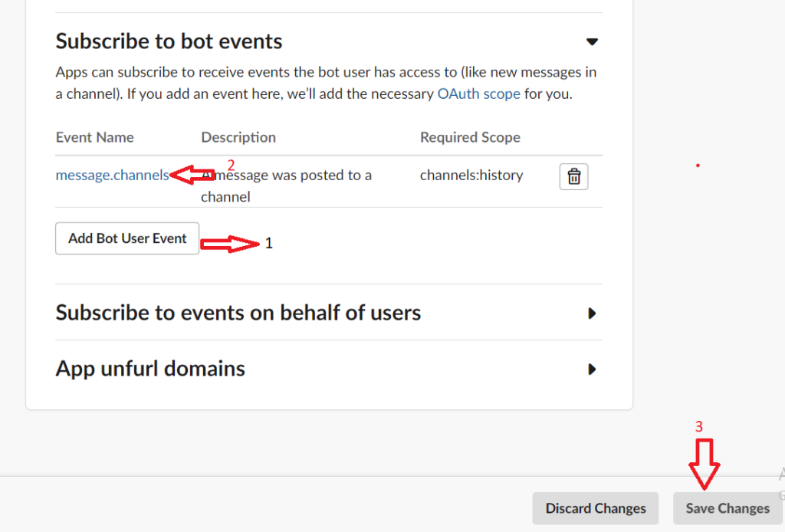
Task: Expand the App unfurl domains arrow
Action: click(591, 369)
